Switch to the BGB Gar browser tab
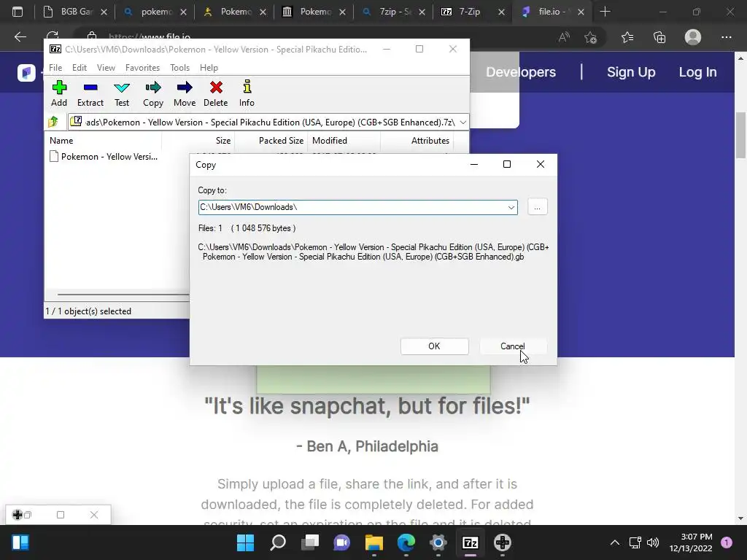The height and width of the screenshot is (560, 747). (76, 12)
